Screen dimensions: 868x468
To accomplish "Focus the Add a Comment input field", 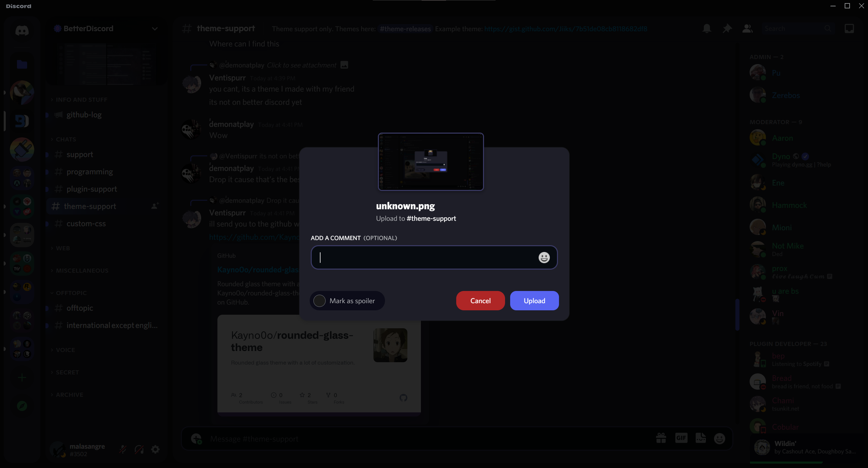I will [434, 257].
